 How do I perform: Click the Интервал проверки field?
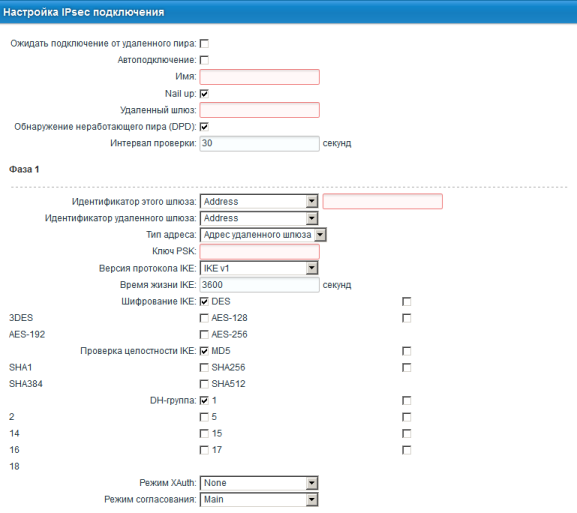(259, 144)
